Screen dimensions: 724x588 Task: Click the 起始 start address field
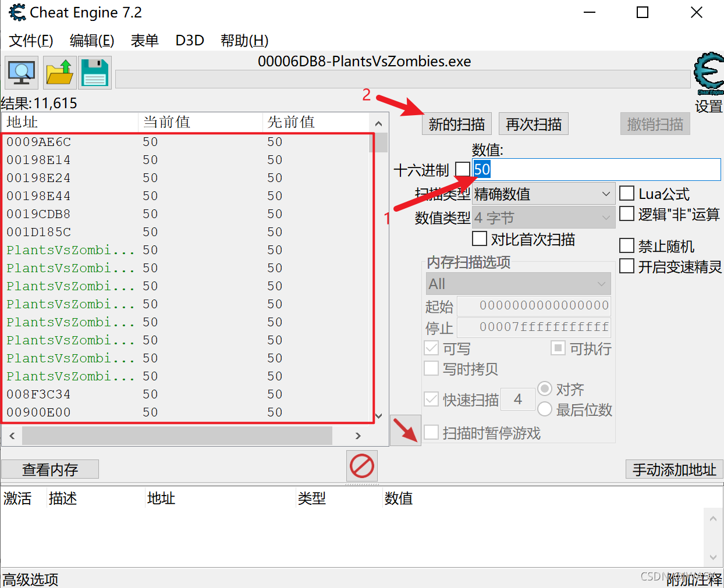point(534,306)
